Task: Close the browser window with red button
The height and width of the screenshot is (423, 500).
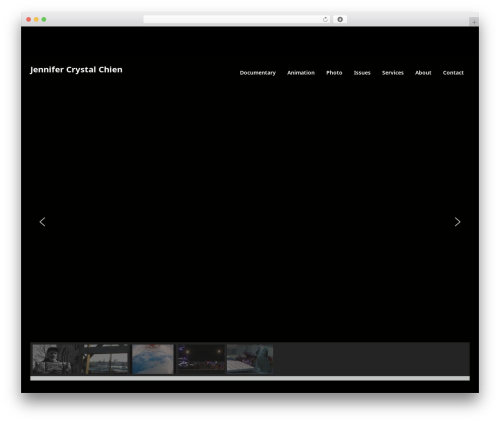Action: (29, 20)
